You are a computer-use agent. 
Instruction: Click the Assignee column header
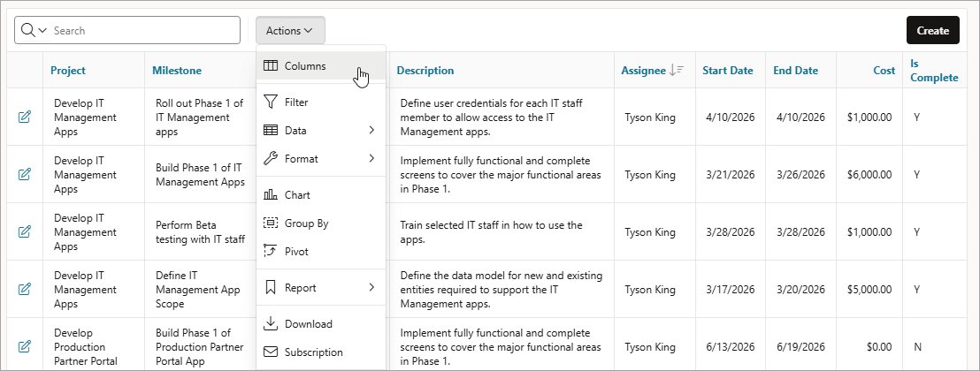643,71
